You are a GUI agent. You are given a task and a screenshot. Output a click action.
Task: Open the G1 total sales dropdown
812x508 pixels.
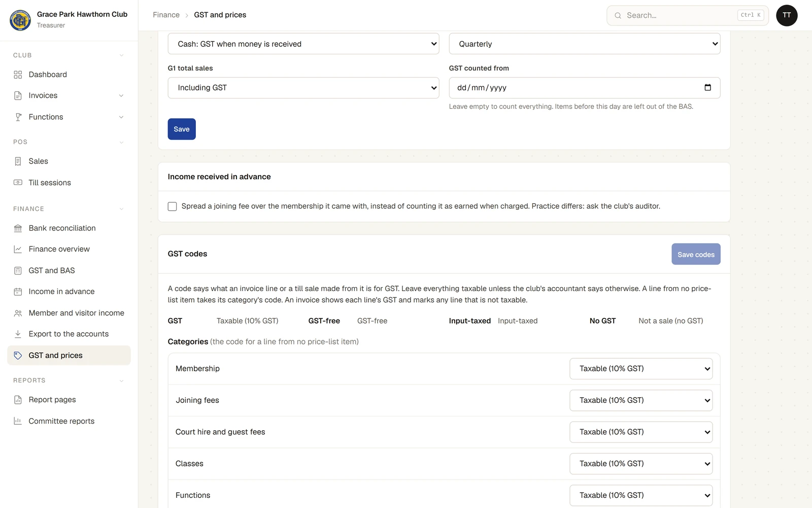point(303,88)
